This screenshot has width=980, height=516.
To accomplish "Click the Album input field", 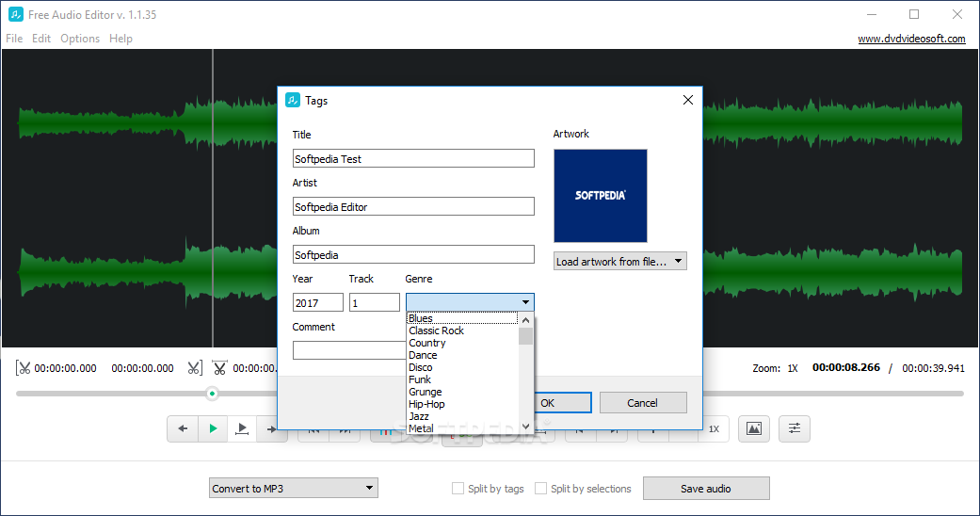I will tap(413, 254).
